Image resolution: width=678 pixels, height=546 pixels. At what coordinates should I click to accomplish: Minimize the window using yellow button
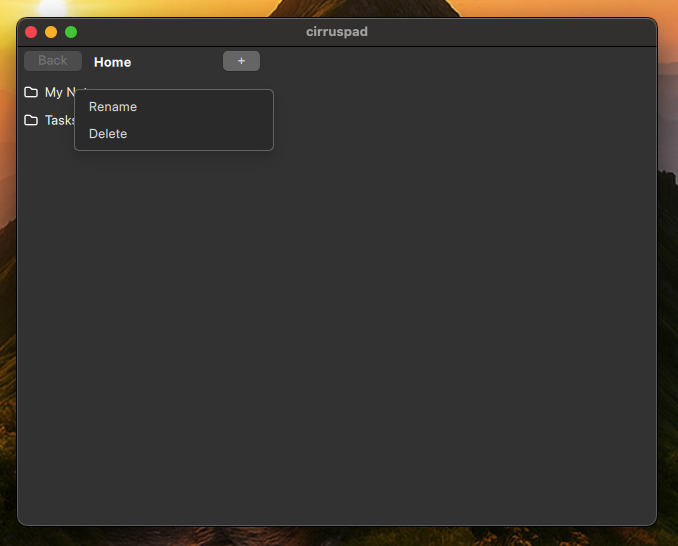click(51, 32)
